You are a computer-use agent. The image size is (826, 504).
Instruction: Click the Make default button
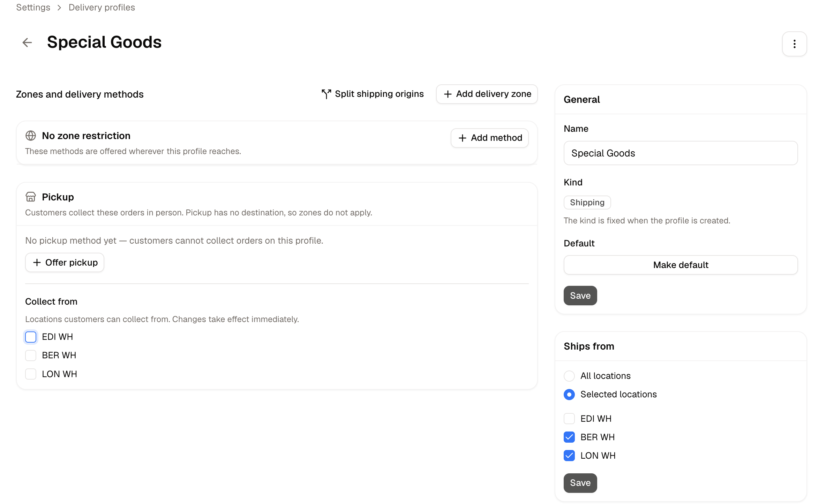(x=681, y=265)
